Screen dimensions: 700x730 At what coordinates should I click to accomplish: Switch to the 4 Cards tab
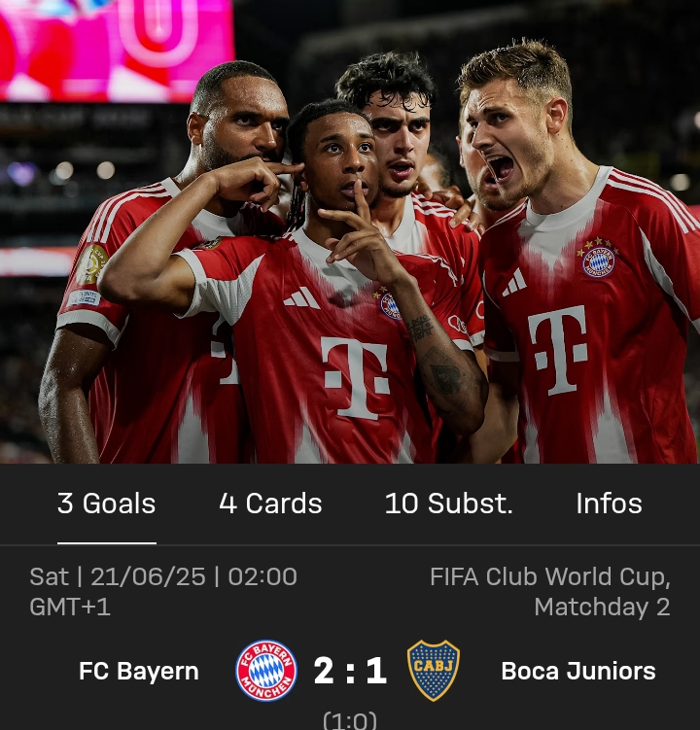(270, 504)
